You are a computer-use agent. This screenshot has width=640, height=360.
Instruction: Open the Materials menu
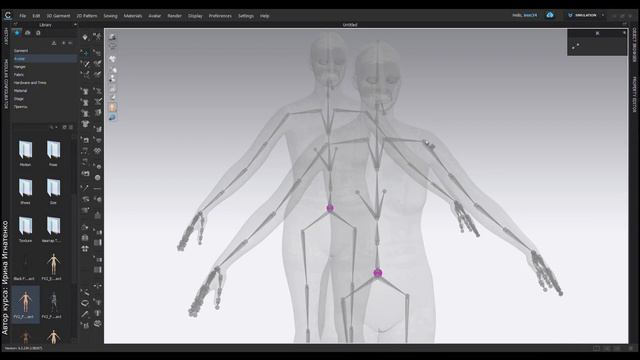click(133, 16)
